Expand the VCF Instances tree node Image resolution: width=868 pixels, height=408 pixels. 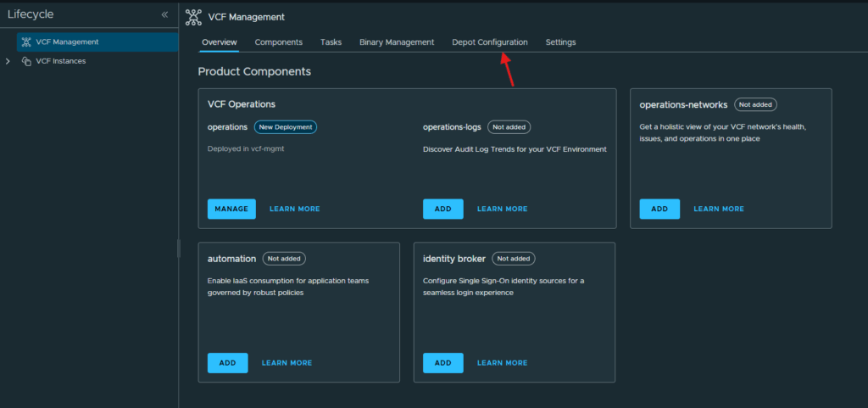(x=8, y=61)
